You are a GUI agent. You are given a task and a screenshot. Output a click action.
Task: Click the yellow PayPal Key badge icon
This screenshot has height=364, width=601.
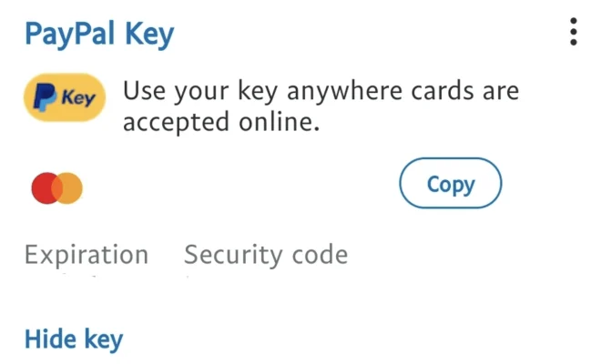(65, 97)
